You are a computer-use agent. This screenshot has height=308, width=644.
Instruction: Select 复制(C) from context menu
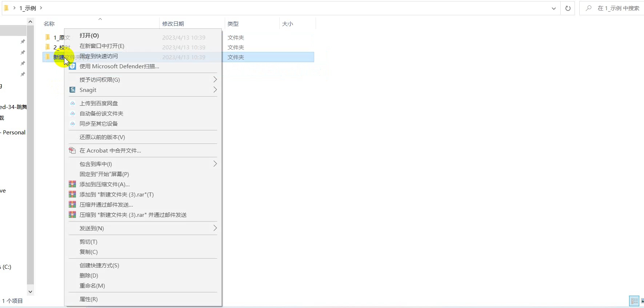tap(143, 252)
